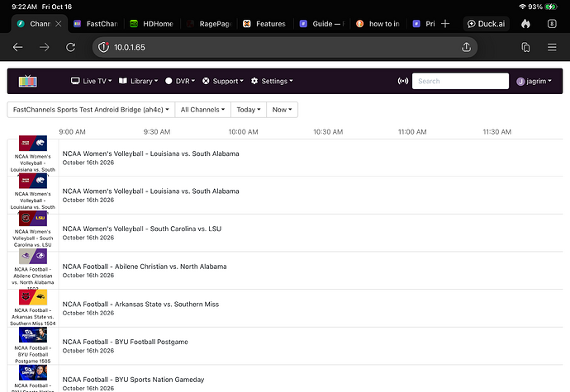Reload the page with refresh icon
570x392 pixels.
pos(70,47)
